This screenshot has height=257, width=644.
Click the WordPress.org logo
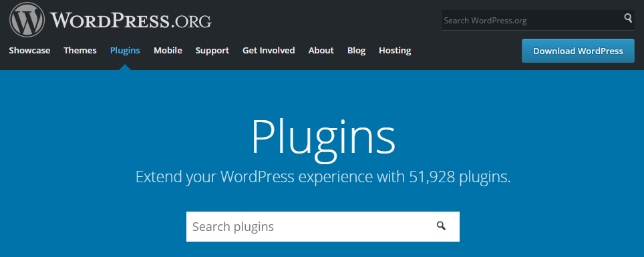pyautogui.click(x=110, y=20)
